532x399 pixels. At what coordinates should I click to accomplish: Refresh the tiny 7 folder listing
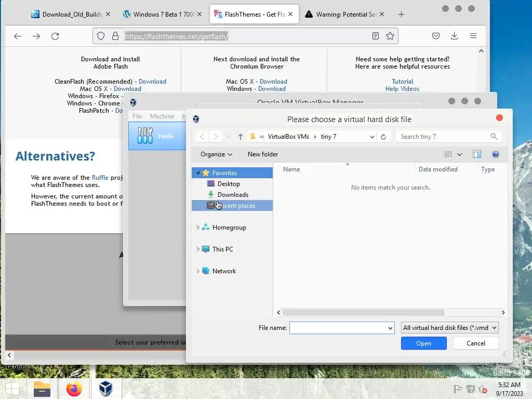383,137
